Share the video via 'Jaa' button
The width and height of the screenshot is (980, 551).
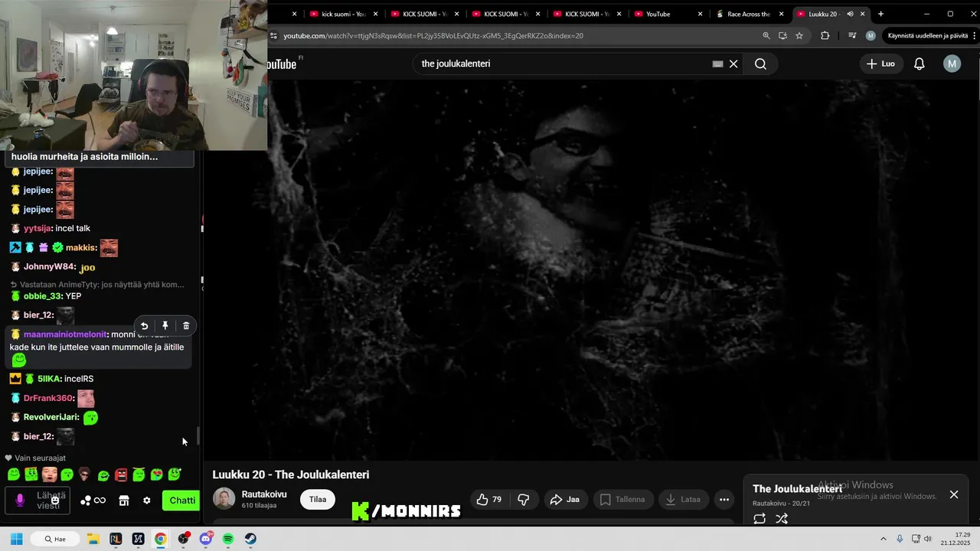coord(565,500)
